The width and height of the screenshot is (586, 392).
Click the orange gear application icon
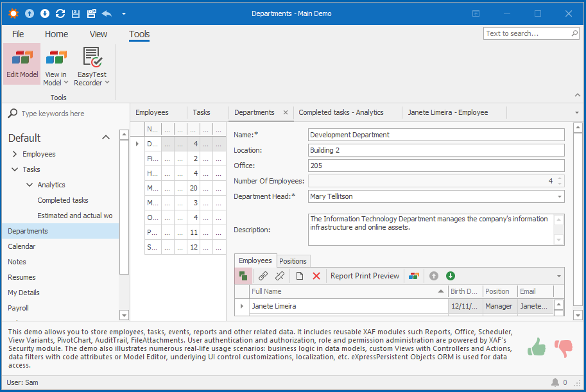pos(13,14)
